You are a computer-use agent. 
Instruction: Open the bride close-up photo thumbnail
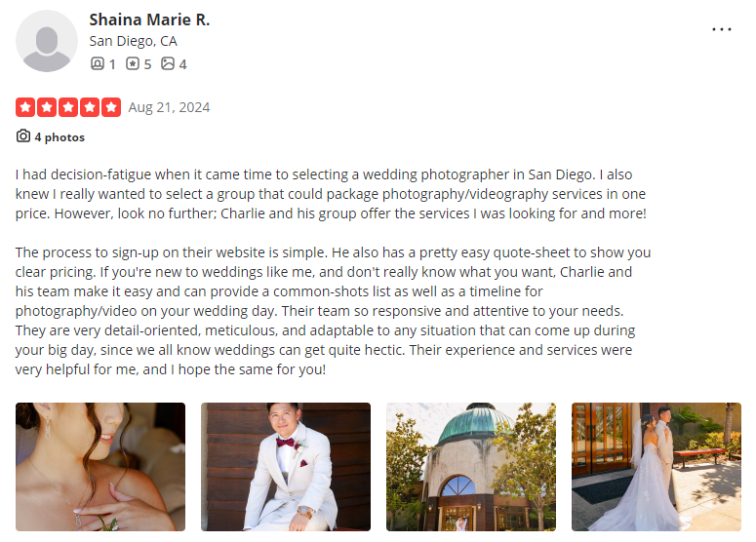[x=100, y=467]
